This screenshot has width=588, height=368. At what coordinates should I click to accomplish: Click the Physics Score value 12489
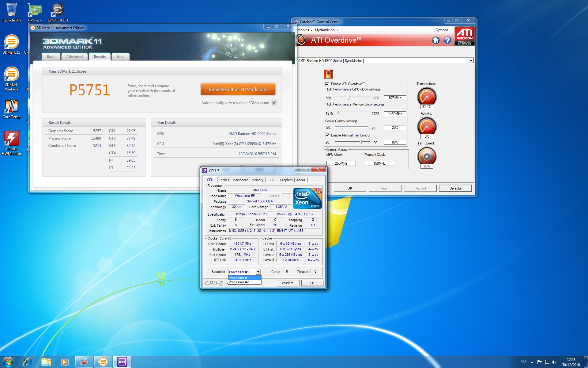[x=96, y=138]
